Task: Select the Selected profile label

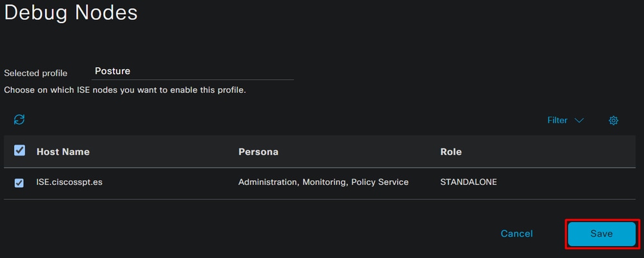Action: (x=35, y=74)
